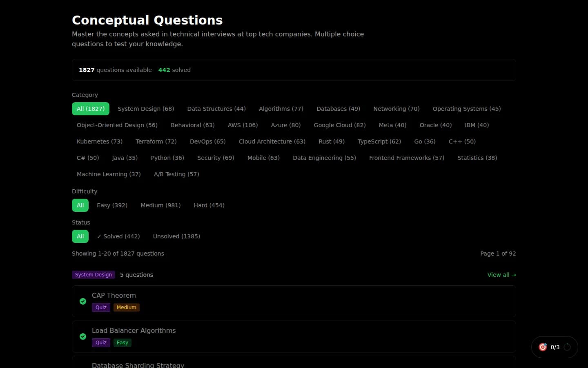The image size is (588, 368).
Task: Select the IBM (40) category
Action: [x=477, y=125]
